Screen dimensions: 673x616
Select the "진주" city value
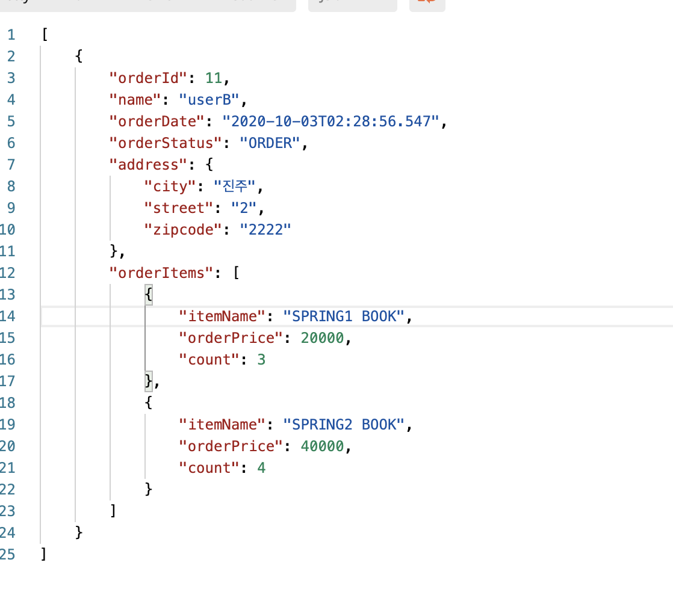point(235,186)
